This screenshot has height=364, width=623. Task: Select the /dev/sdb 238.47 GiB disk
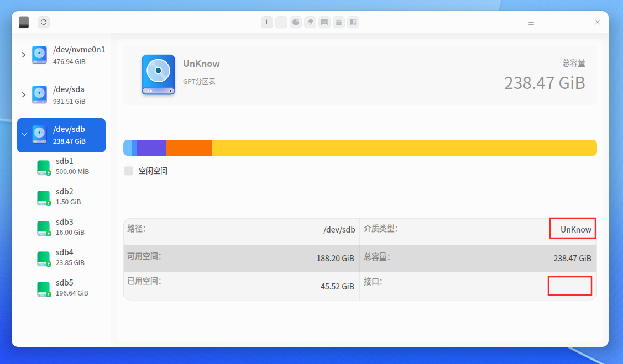click(x=61, y=135)
